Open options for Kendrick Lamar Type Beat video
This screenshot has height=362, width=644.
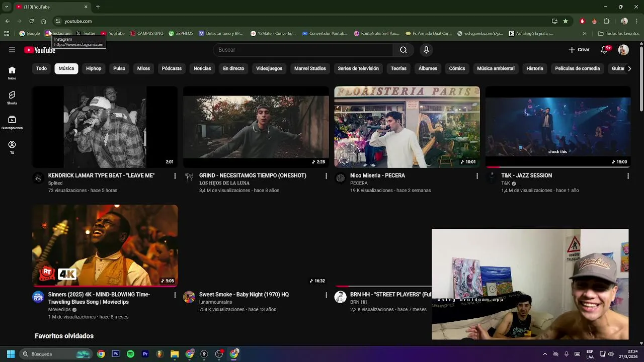[175, 176]
